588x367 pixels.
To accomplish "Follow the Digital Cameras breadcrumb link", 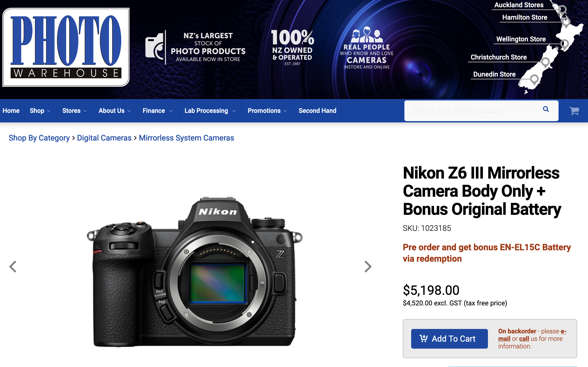I will [x=104, y=138].
